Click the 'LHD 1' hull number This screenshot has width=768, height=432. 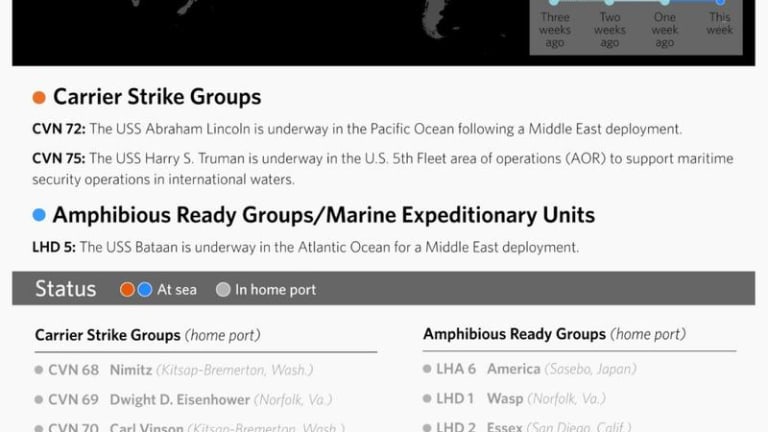455,399
